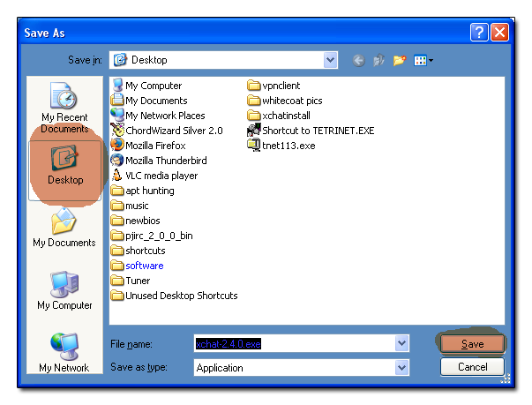Click the Back navigation arrow icon
The height and width of the screenshot is (405, 532).
[x=358, y=60]
